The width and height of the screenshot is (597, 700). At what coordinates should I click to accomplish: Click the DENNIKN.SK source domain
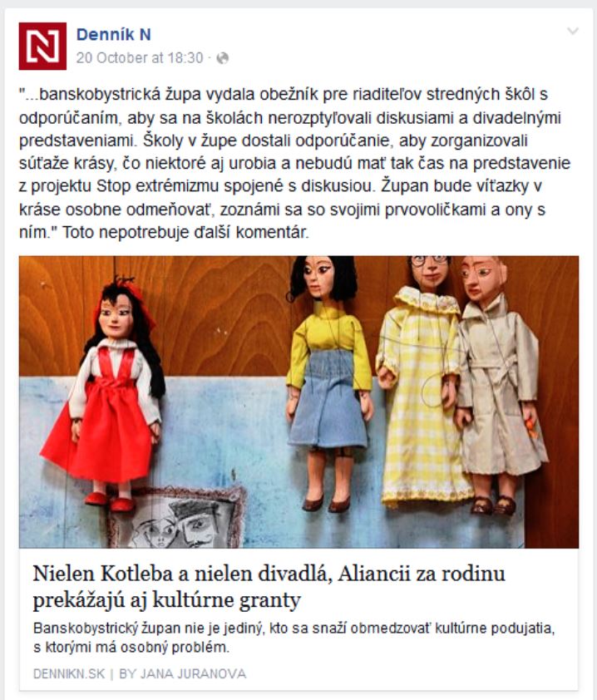pos(69,673)
